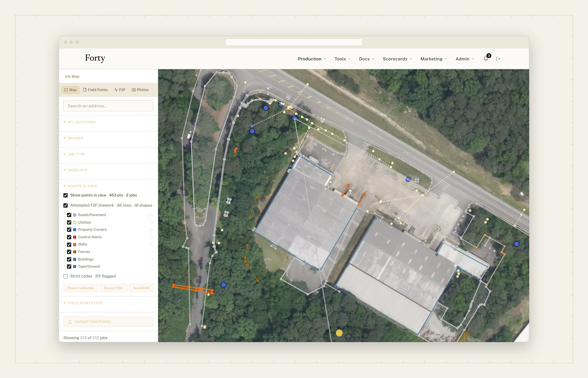Enable the Strict codes checkbox

pyautogui.click(x=66, y=276)
